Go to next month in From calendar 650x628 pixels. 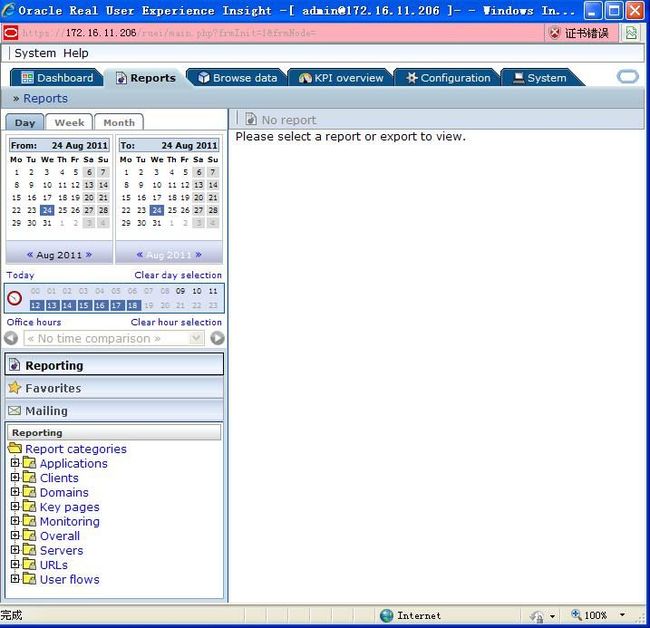89,255
